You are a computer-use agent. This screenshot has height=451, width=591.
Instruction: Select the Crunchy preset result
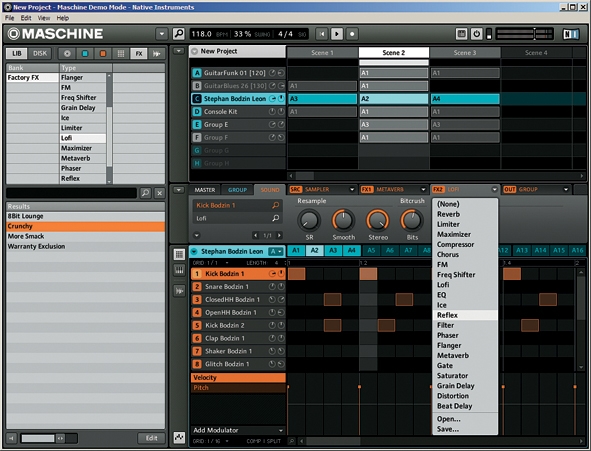86,226
